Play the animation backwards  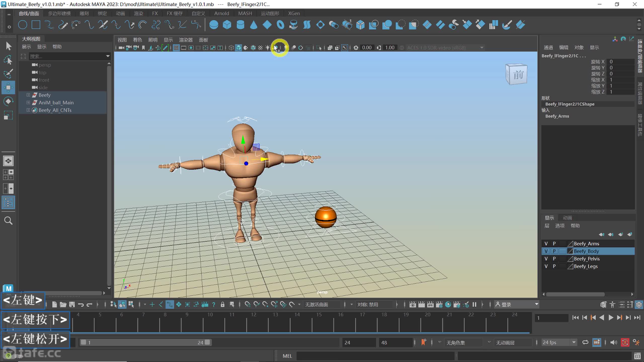(x=602, y=318)
